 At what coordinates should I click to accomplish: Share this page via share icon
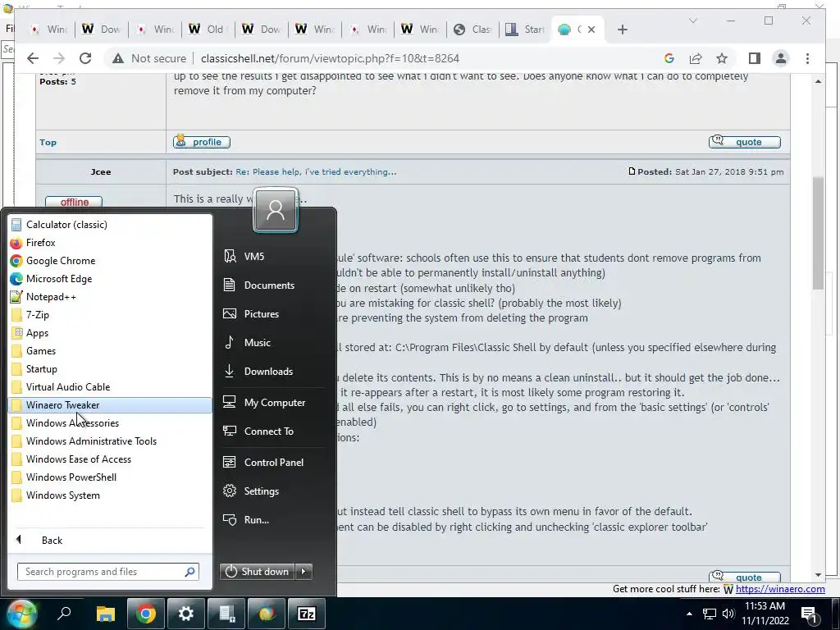click(x=696, y=58)
